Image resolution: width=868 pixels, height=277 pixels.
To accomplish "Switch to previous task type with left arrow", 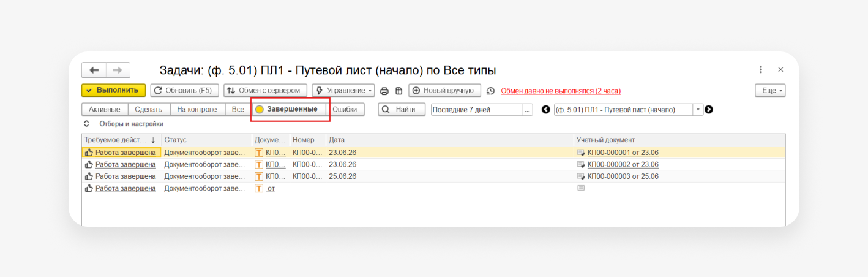I will click(545, 110).
